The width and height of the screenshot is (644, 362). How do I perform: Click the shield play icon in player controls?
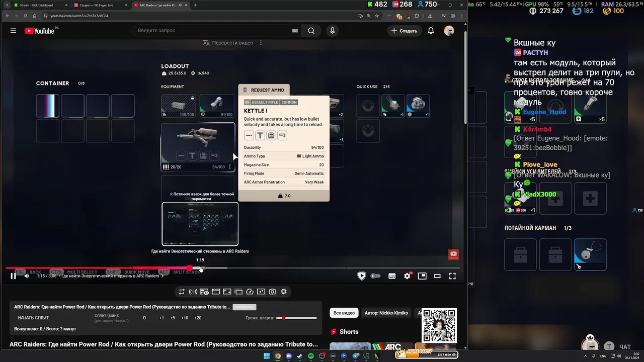361,276
